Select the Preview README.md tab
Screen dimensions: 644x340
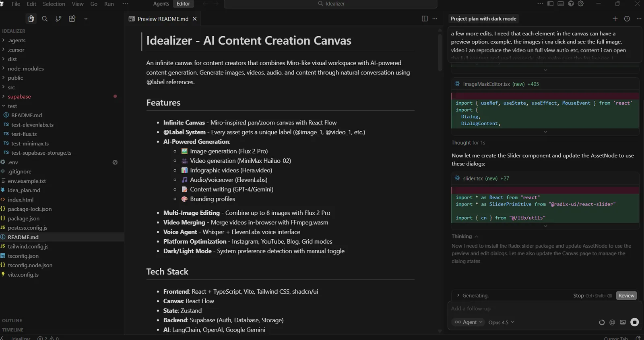[163, 19]
